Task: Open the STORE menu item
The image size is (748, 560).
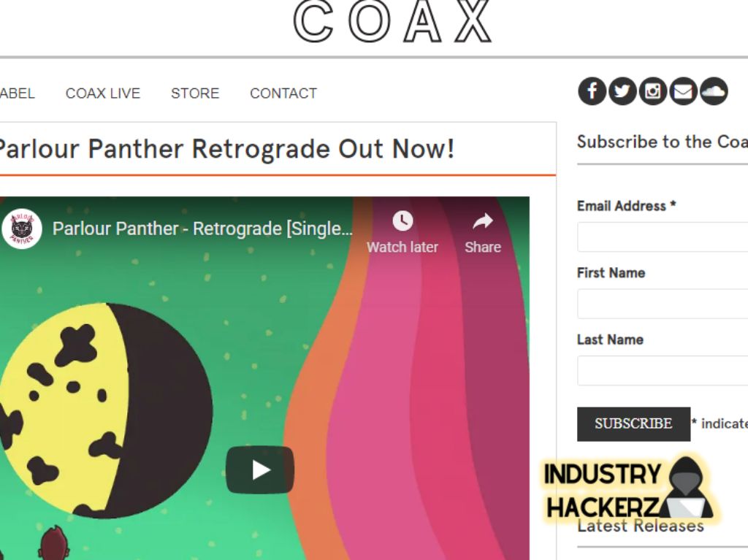Action: (195, 93)
